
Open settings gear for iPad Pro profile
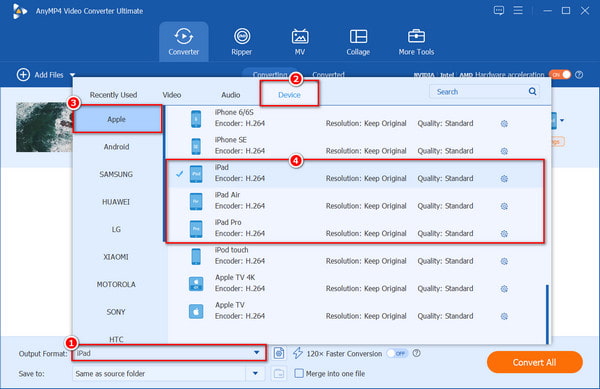pos(504,234)
